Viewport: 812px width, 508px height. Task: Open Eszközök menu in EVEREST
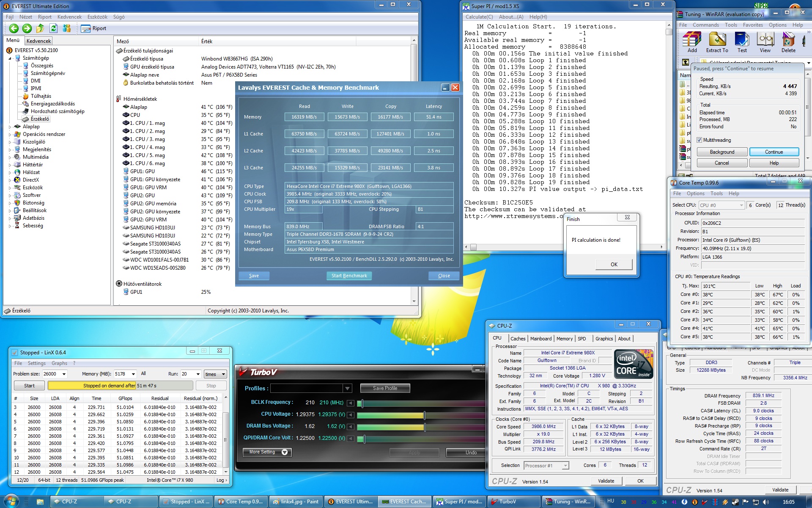pos(97,17)
